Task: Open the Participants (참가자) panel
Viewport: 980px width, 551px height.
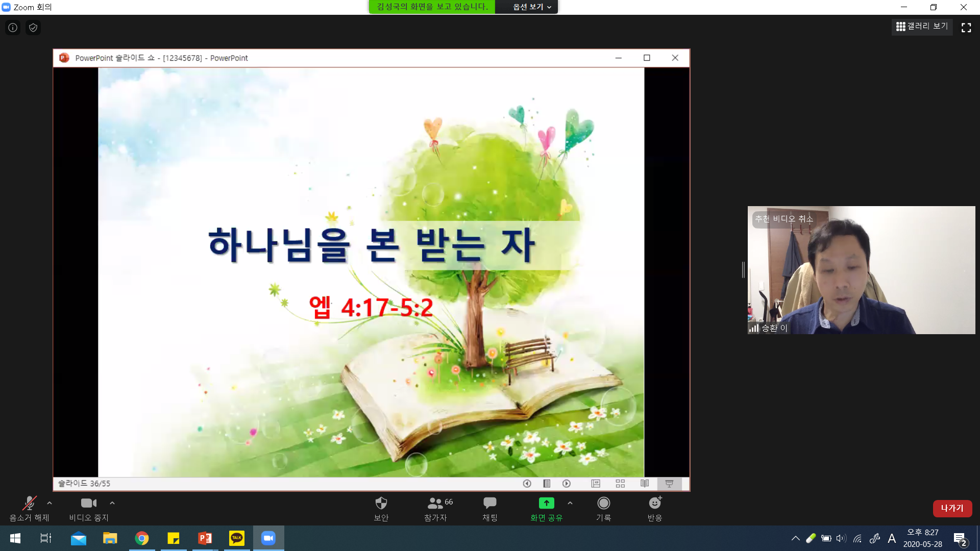Action: click(435, 509)
